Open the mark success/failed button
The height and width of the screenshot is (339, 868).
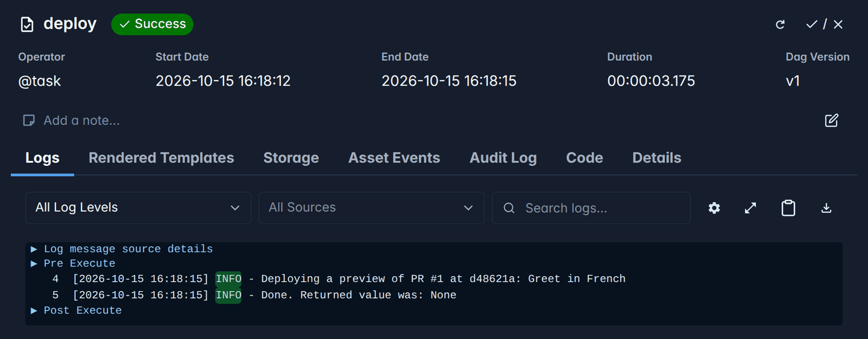[825, 24]
